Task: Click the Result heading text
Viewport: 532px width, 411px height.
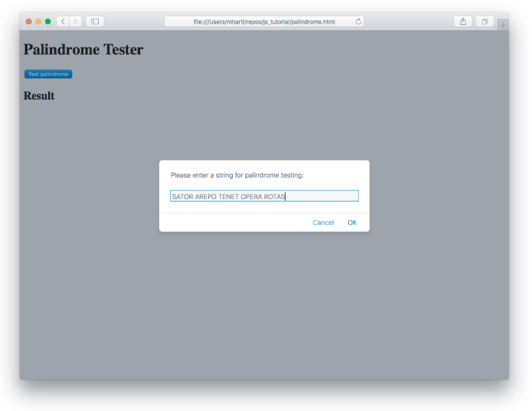Action: (38, 96)
